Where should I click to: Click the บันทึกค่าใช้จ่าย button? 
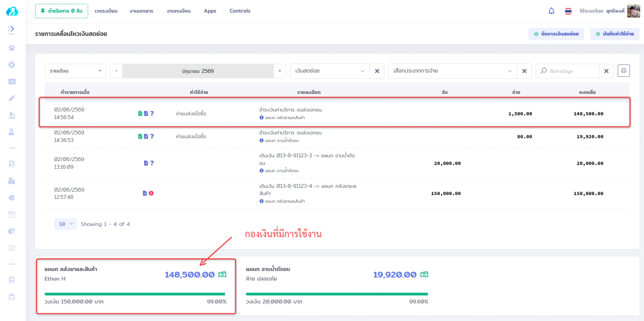click(x=615, y=34)
